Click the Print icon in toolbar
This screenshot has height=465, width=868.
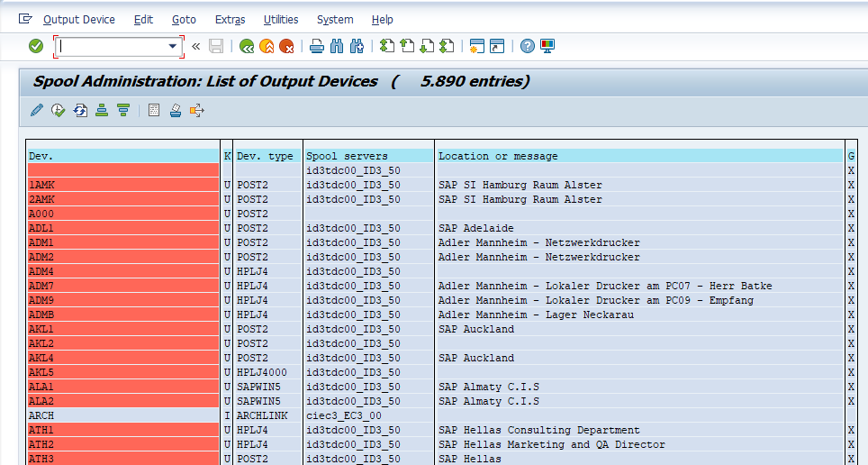coord(317,46)
